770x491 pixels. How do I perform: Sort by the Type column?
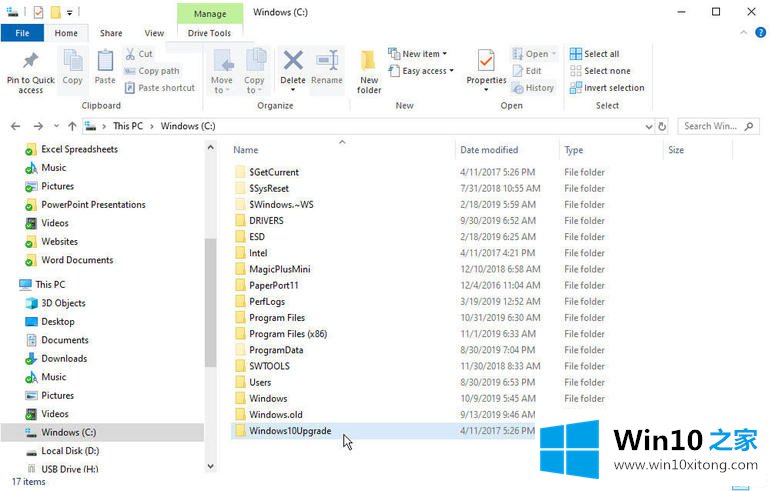click(611, 150)
